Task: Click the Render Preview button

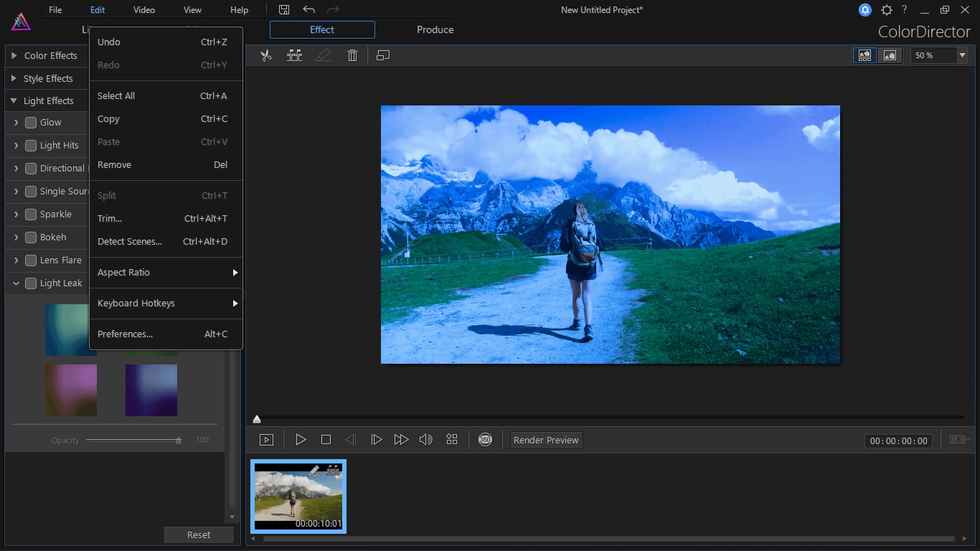Action: click(x=546, y=441)
